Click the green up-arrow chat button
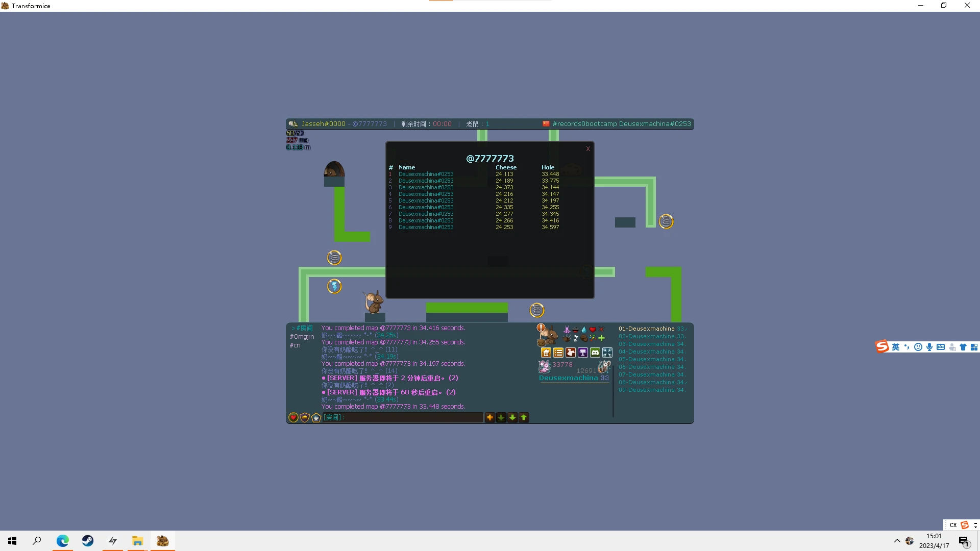 (x=524, y=417)
